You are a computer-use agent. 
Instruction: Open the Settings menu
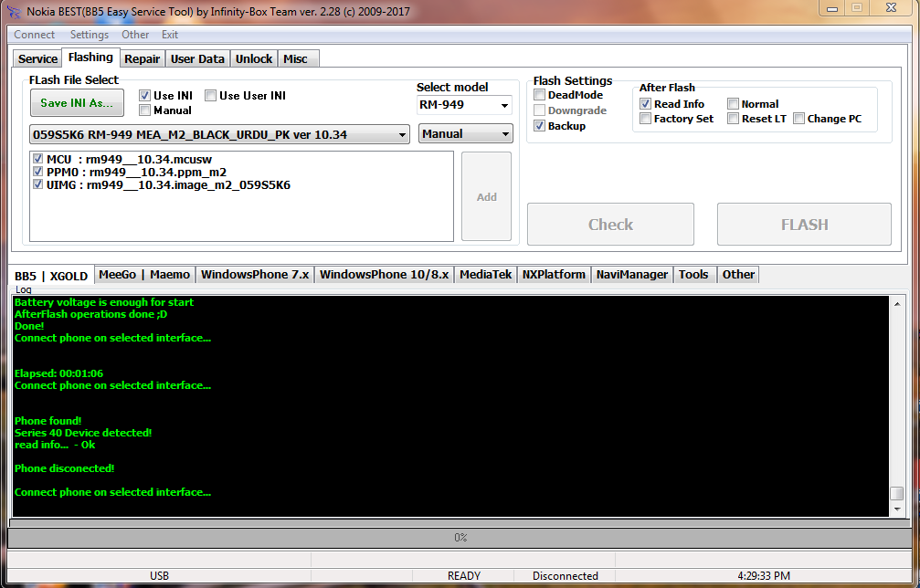90,35
